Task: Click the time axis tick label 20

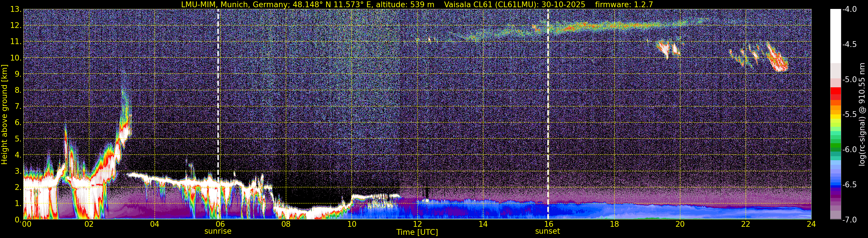Action: pyautogui.click(x=680, y=224)
